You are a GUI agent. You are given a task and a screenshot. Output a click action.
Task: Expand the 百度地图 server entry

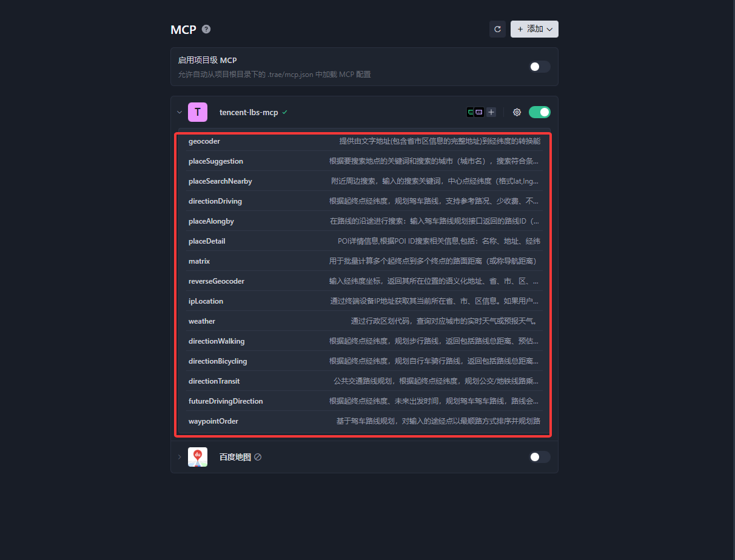(x=180, y=457)
